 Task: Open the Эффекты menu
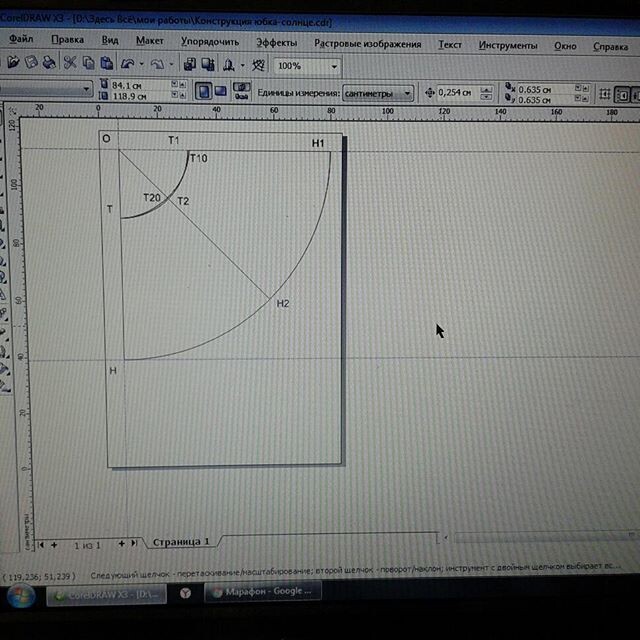pyautogui.click(x=276, y=44)
